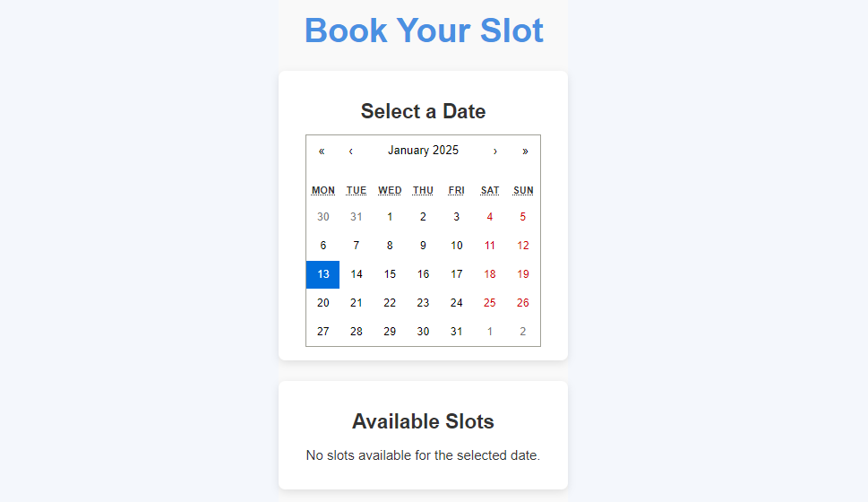
Task: Choose Wednesday January 22
Action: pyautogui.click(x=390, y=303)
